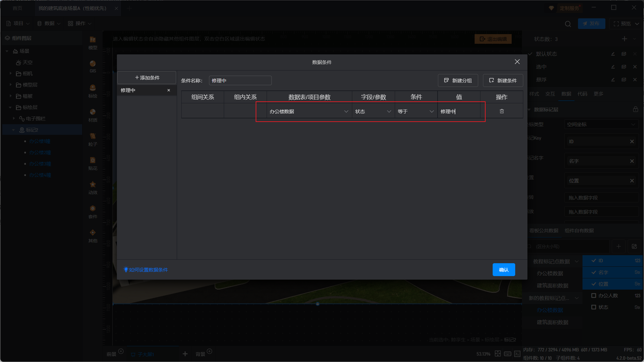644x362 pixels.
Task: Click the 条件名称 input field
Action: point(240,80)
